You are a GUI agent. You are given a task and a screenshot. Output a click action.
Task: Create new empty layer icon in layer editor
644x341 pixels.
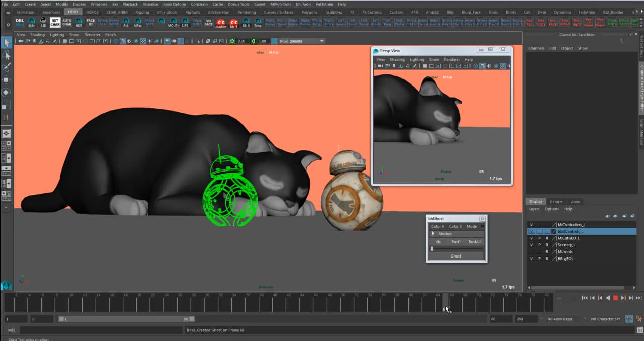coord(625,216)
